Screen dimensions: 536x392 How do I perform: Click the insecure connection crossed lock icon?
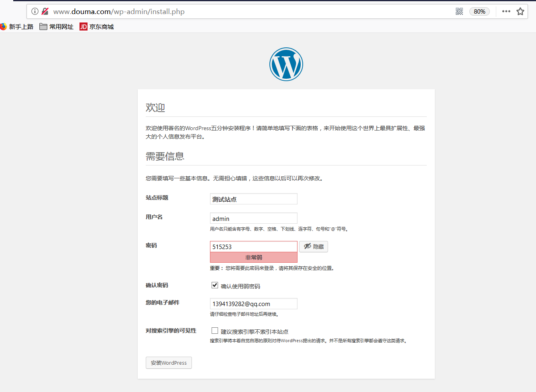coord(45,11)
